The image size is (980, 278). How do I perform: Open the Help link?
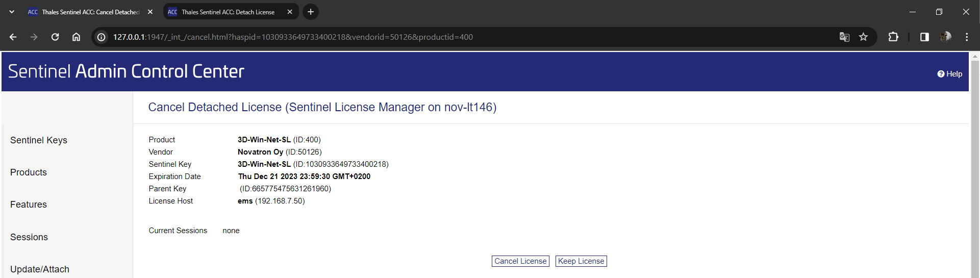click(950, 74)
